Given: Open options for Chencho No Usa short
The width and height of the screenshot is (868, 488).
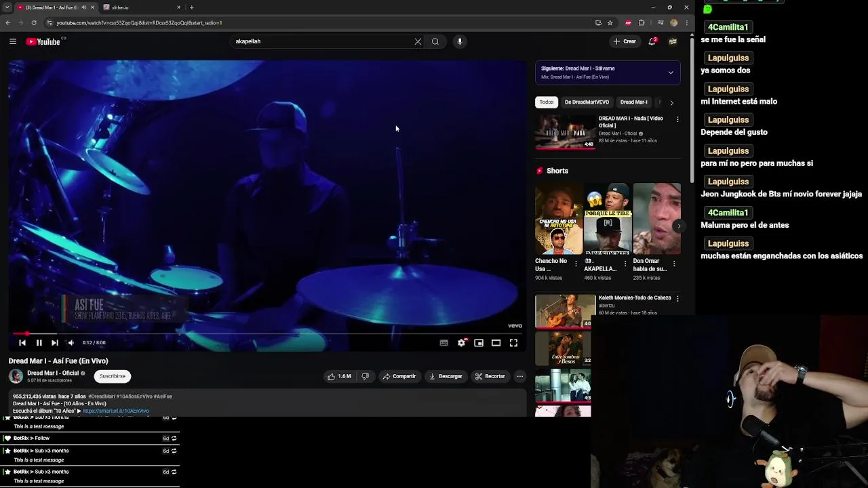Looking at the screenshot, I should [x=576, y=264].
